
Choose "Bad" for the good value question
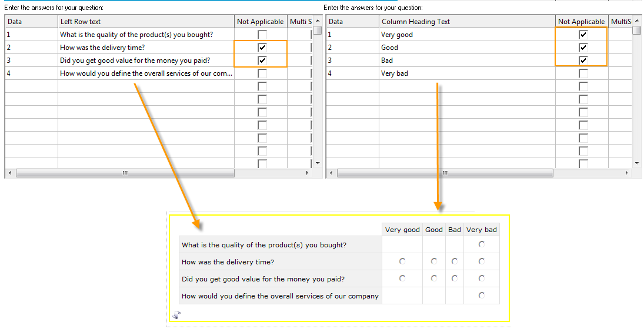(x=455, y=278)
